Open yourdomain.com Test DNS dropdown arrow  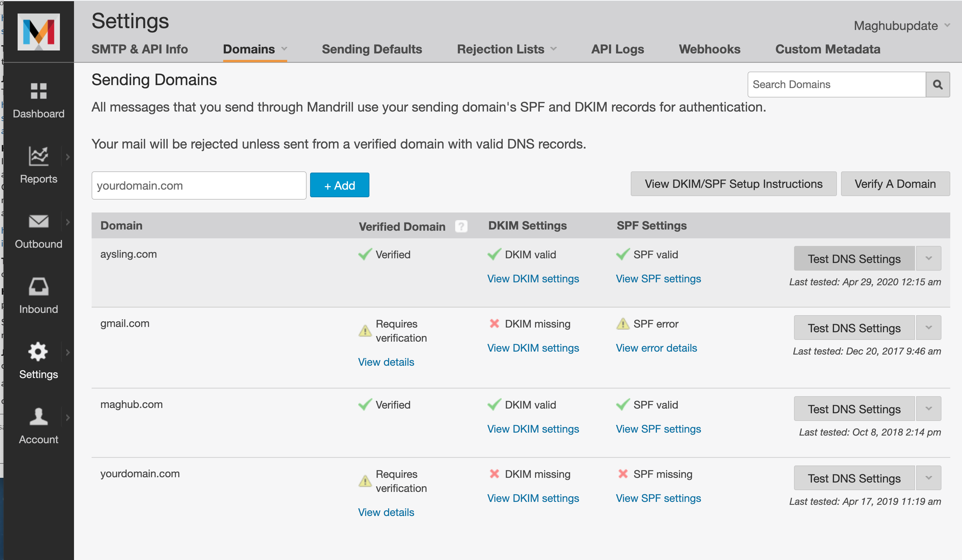[929, 478]
